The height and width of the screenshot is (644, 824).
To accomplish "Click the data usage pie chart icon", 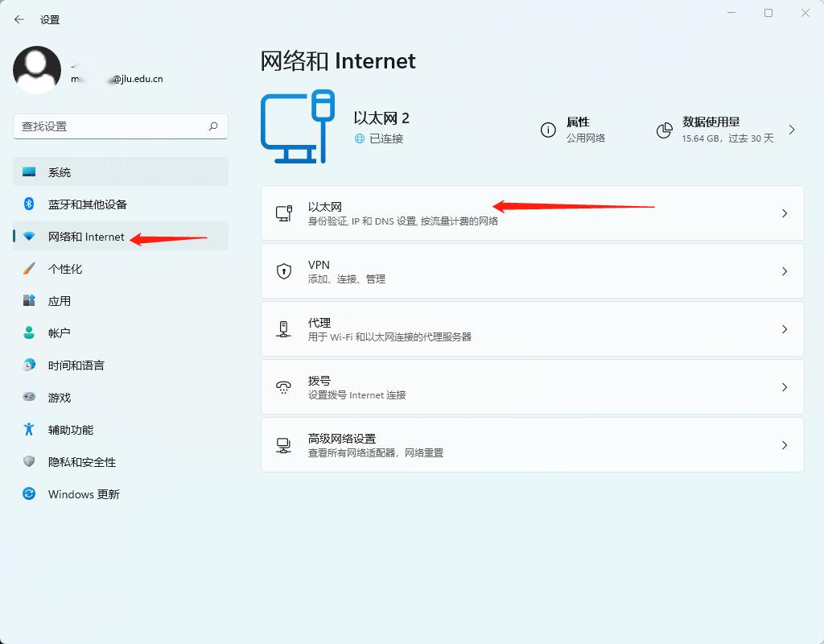I will [665, 130].
